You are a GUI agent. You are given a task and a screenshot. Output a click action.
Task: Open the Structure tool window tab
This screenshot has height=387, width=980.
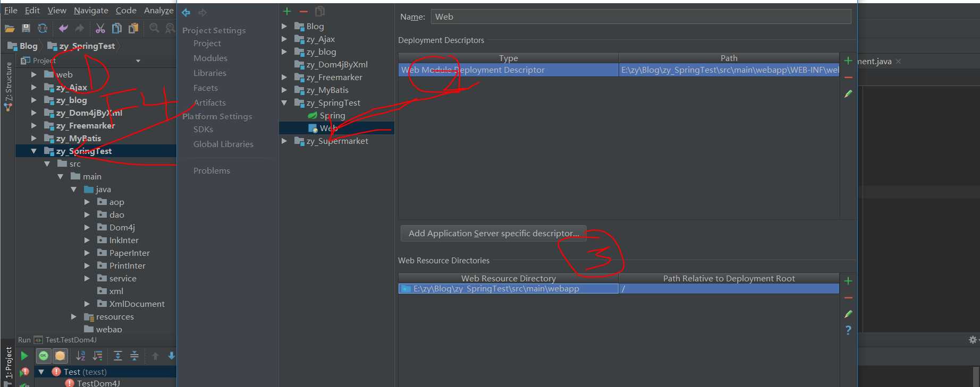click(x=8, y=86)
